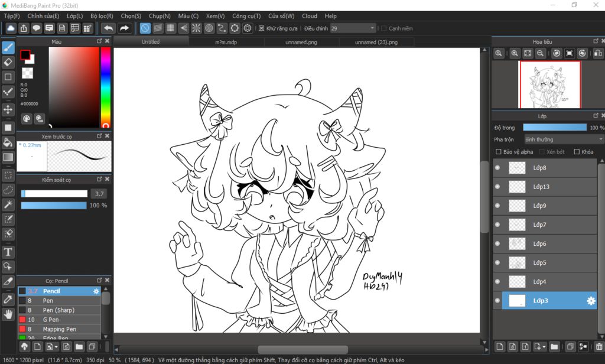Viewport: 605px width, 364px height.
Task: Click the new layer icon in layer panel
Action: point(500,346)
